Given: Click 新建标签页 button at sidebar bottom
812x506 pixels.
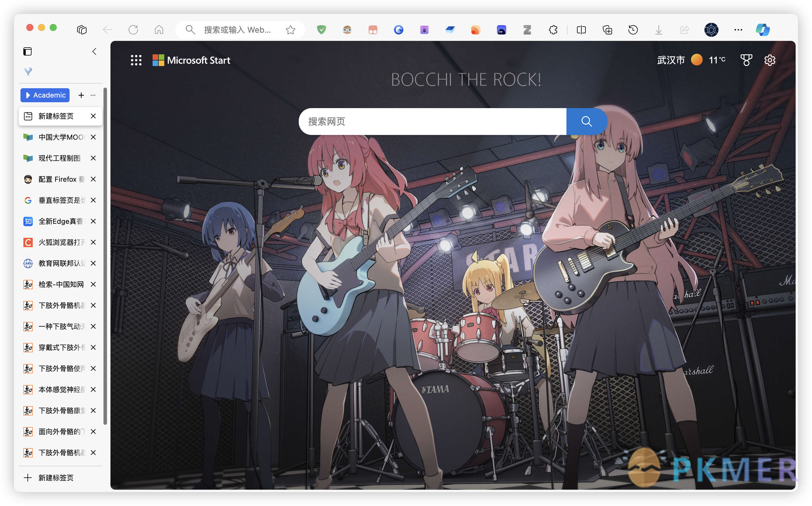Looking at the screenshot, I should point(60,478).
